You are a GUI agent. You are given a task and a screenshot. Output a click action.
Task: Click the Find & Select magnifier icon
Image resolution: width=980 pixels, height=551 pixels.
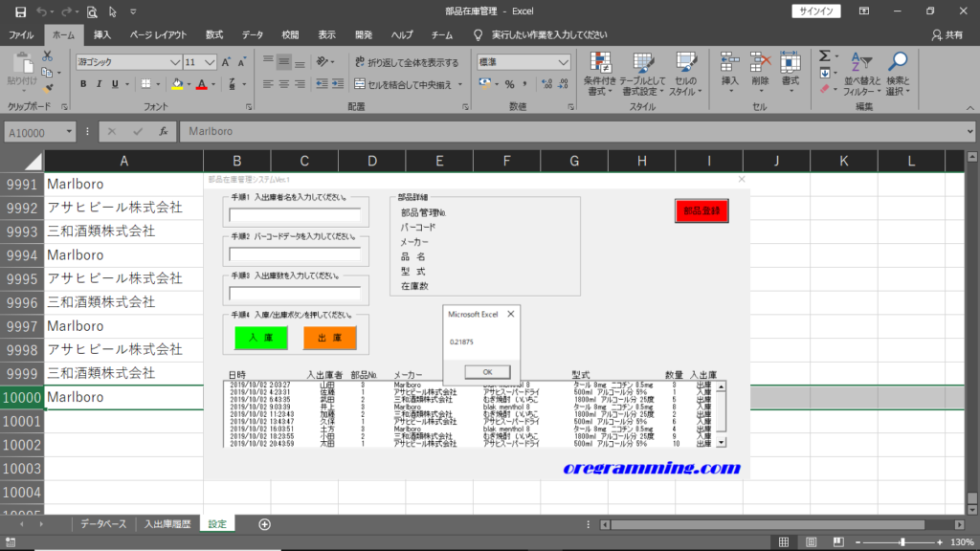[898, 74]
